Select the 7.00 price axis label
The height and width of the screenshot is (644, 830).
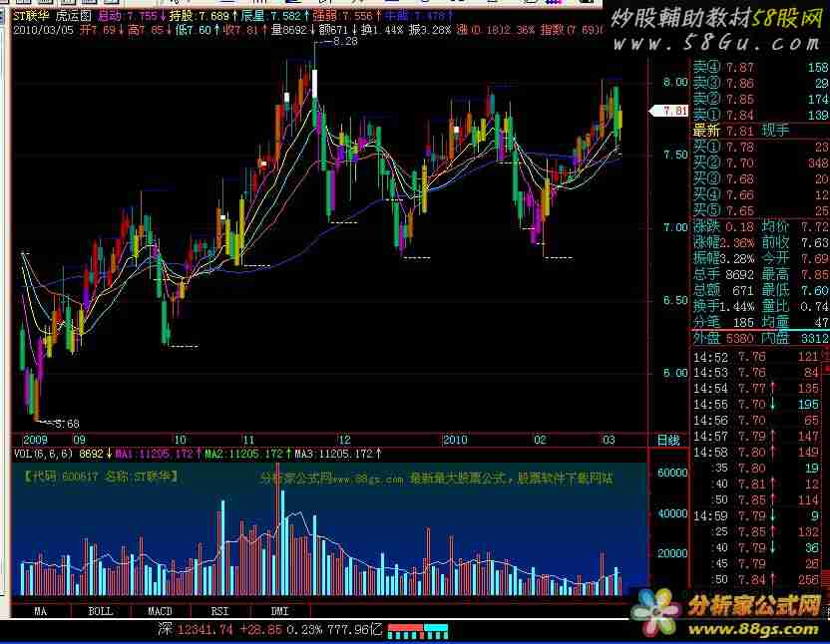click(x=675, y=227)
